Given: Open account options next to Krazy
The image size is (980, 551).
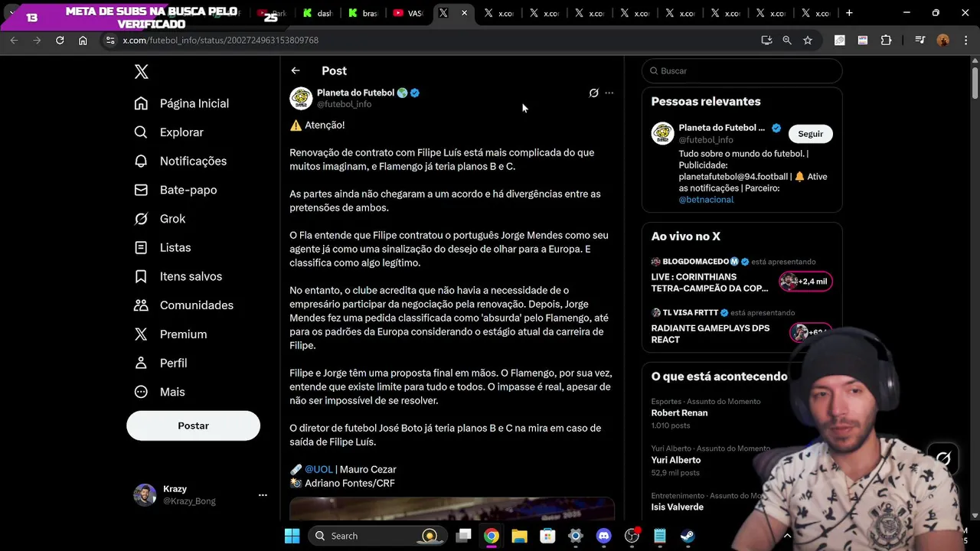Looking at the screenshot, I should [x=263, y=495].
